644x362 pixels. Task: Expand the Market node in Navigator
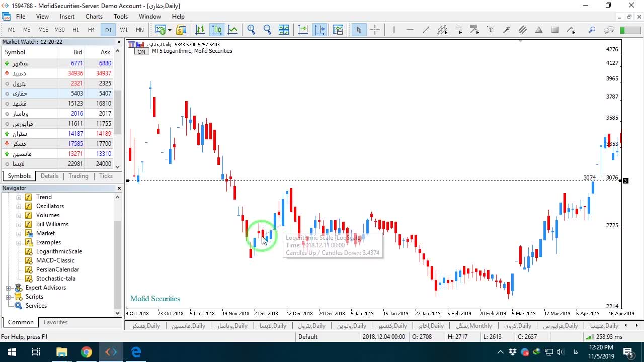tap(19, 233)
